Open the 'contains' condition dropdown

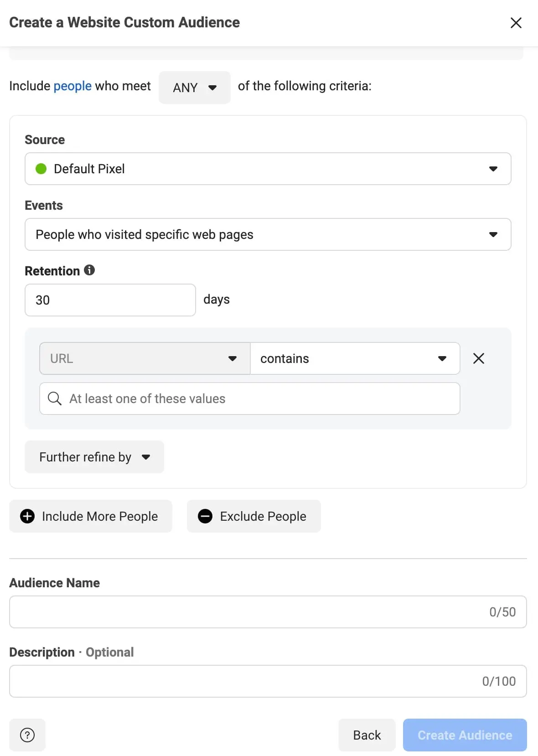pos(354,358)
